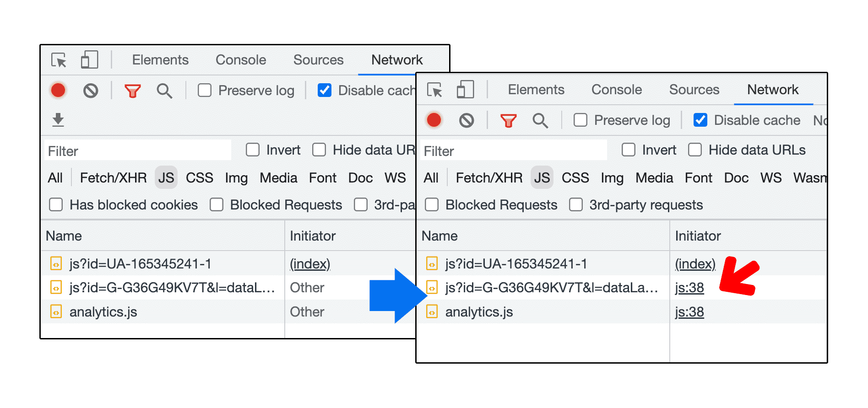Viewport: 868px width, 408px height.
Task: Toggle the device toolbar icon
Action: point(465,90)
